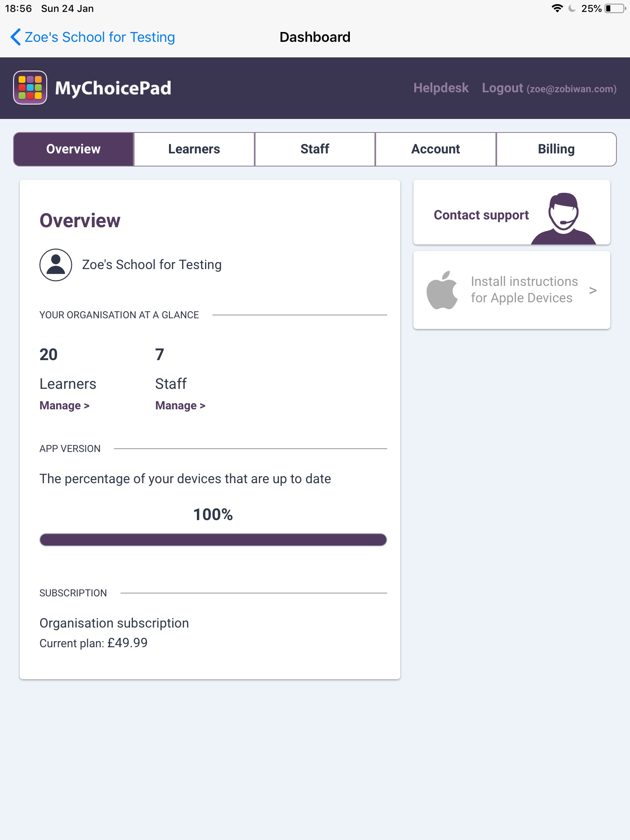Go to the Billing tab
Viewport: 630px width, 840px height.
pyautogui.click(x=556, y=149)
